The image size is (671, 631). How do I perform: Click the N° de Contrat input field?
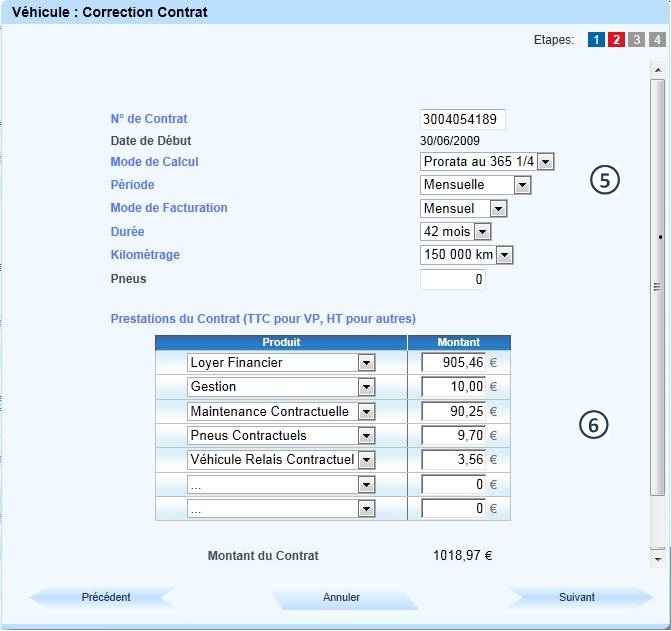click(x=462, y=120)
